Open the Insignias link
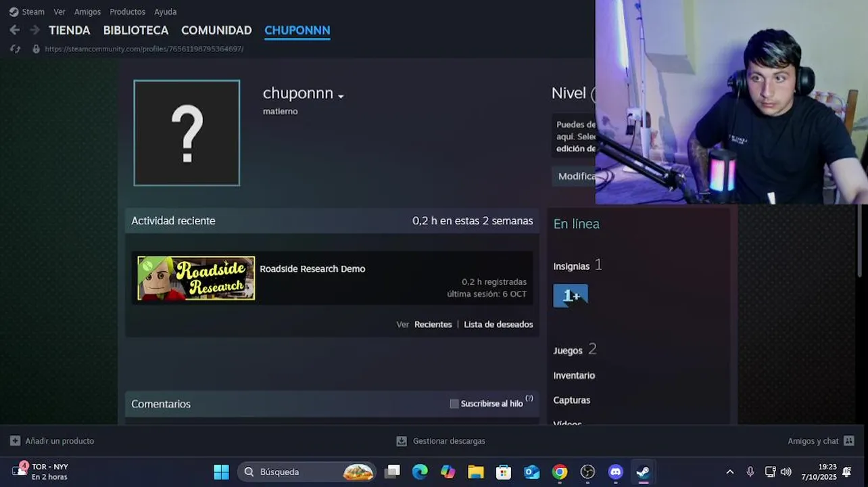This screenshot has height=487, width=868. [571, 266]
